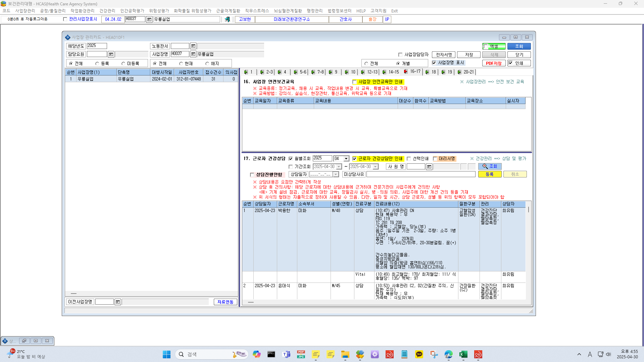Expand the start date dropdown 2025-04-30
The height and width of the screenshot is (362, 644).
pyautogui.click(x=339, y=167)
